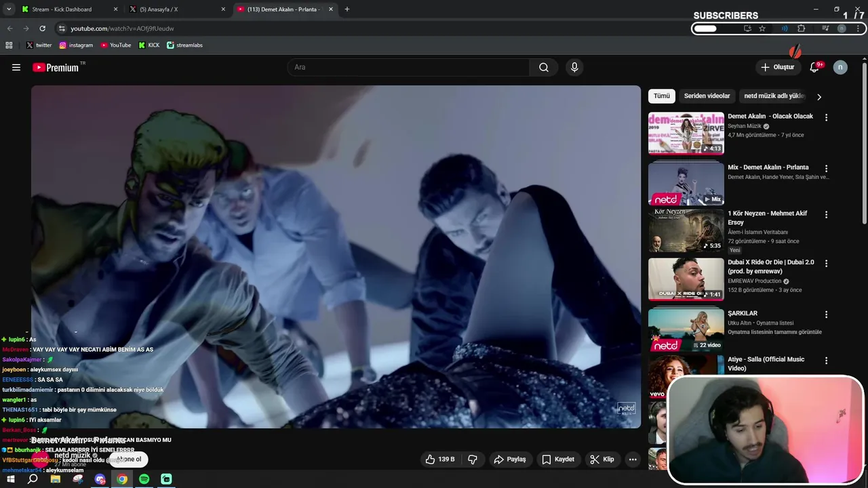
Task: Open the apps grid in bookmarks bar
Action: pyautogui.click(x=9, y=45)
